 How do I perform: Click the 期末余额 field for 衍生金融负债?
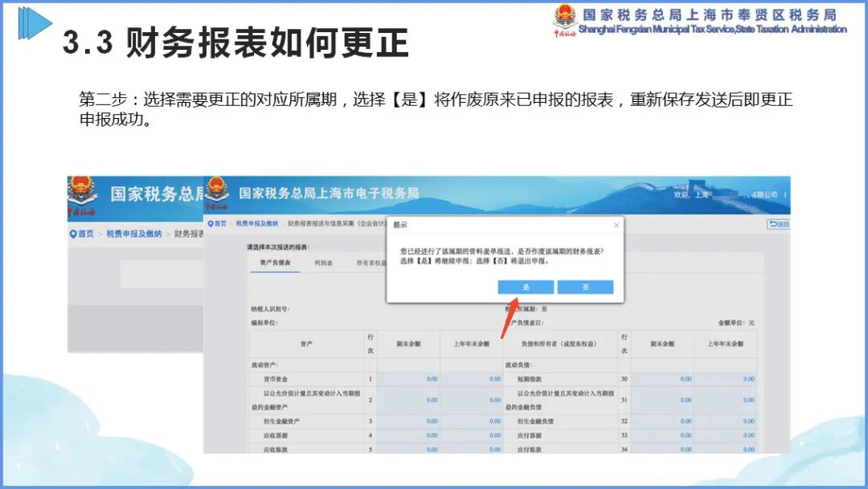tap(662, 421)
